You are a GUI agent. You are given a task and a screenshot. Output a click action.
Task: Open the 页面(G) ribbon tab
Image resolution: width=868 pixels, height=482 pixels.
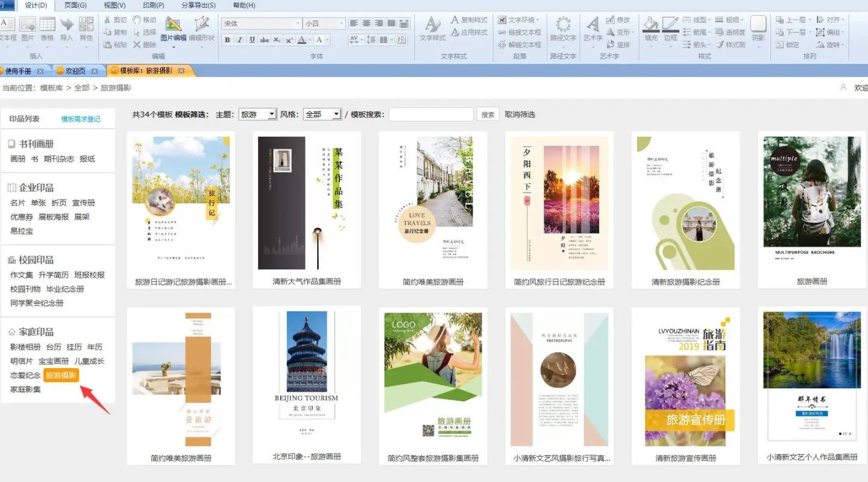tap(75, 5)
